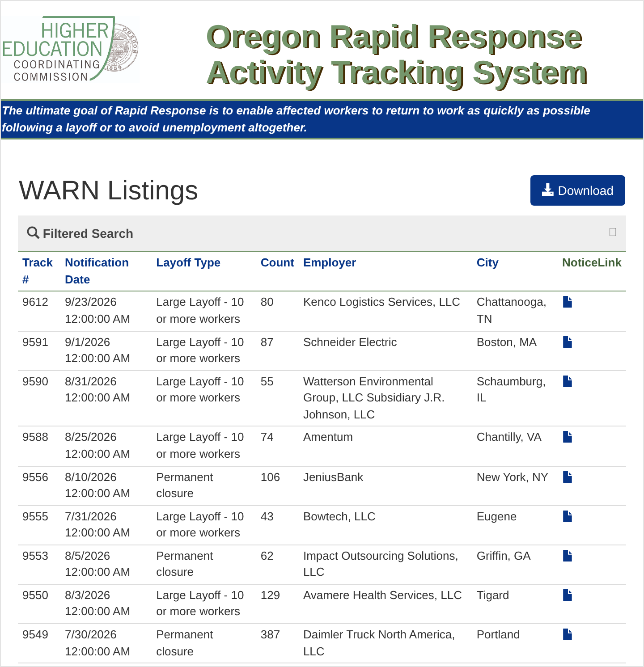Click employer Amentum

(x=328, y=437)
